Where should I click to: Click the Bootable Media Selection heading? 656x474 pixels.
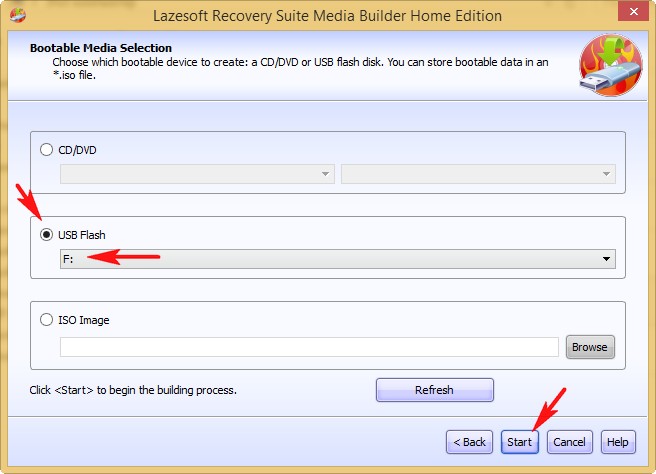click(x=100, y=48)
